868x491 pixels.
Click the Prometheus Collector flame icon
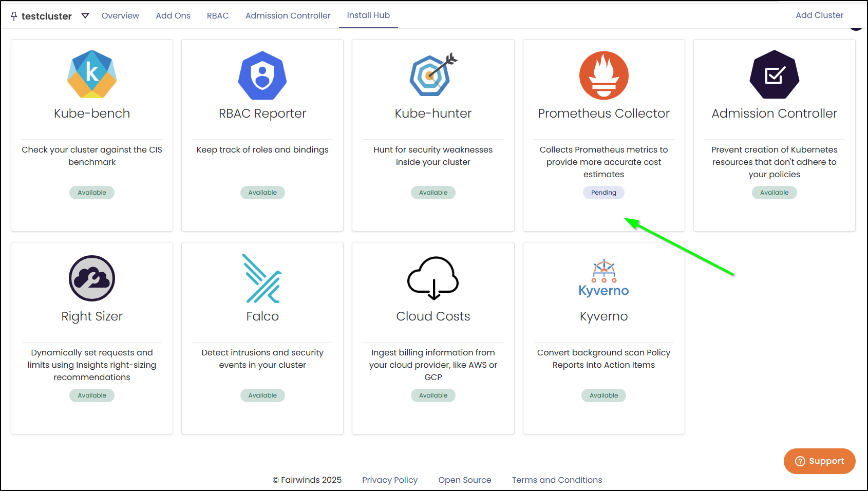[x=603, y=75]
